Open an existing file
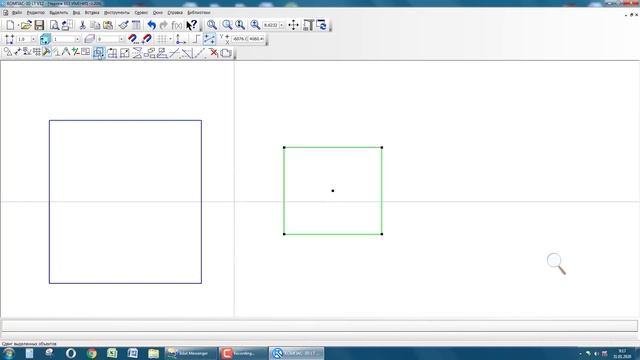The image size is (640, 360). tap(26, 25)
